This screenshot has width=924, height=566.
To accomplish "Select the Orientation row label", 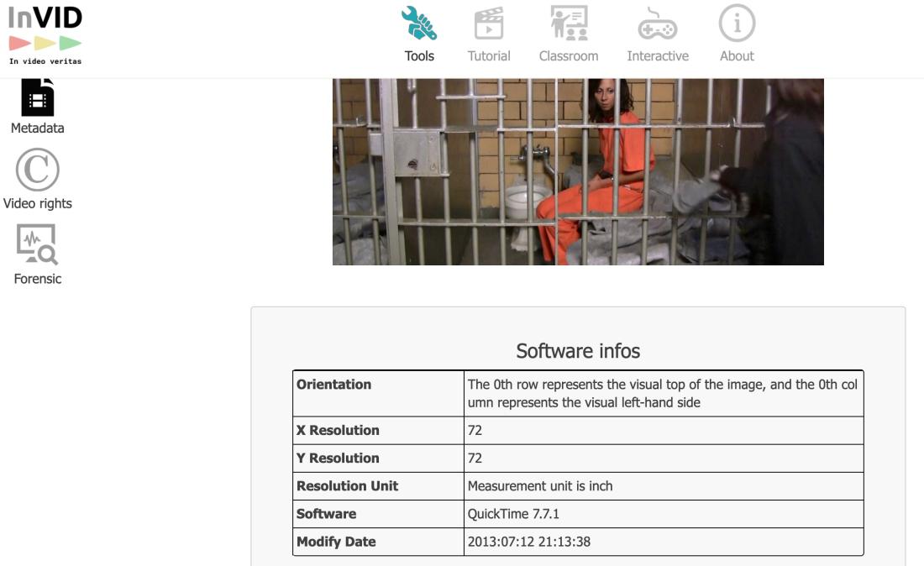I will [333, 385].
